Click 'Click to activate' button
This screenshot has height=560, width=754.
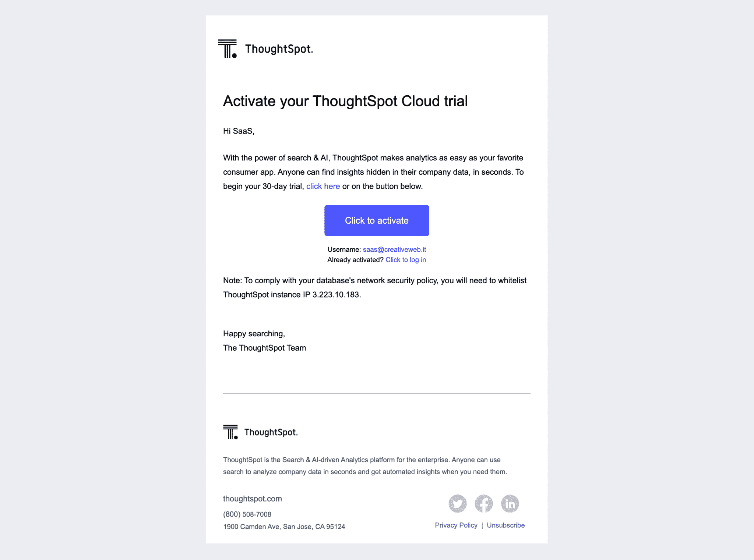point(377,221)
